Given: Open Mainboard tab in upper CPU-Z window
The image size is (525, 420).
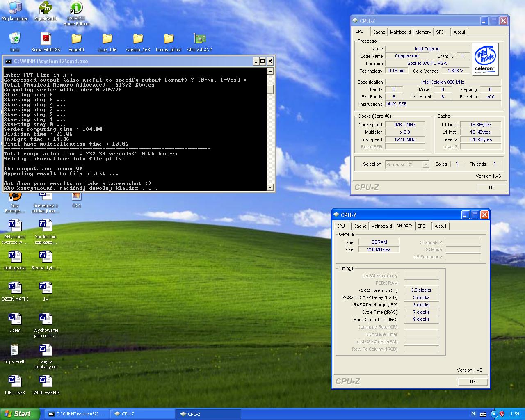Looking at the screenshot, I should tap(400, 32).
